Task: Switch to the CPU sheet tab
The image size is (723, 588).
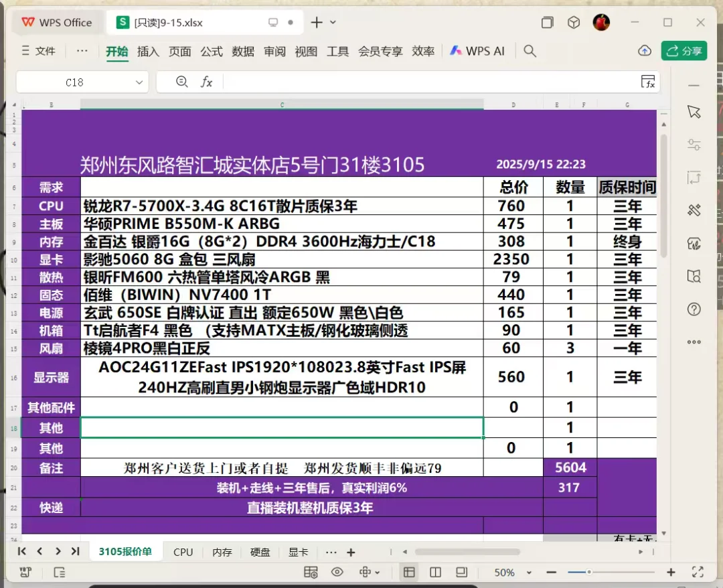Action: click(x=183, y=552)
